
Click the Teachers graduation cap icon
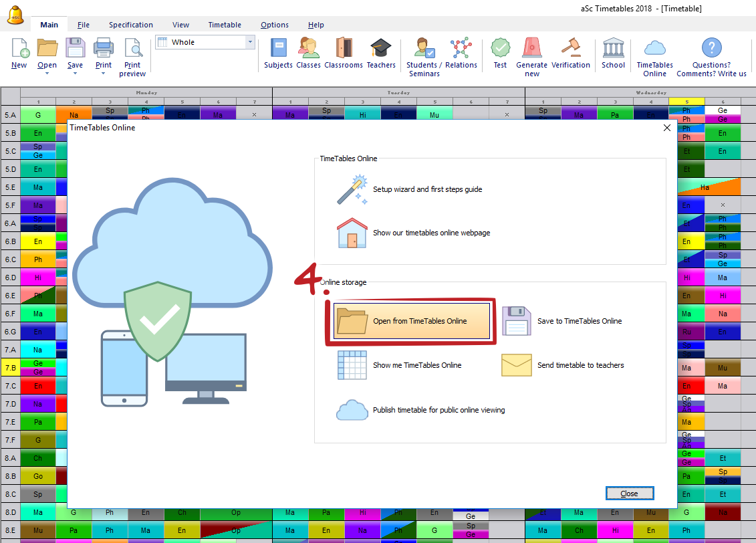coord(381,49)
